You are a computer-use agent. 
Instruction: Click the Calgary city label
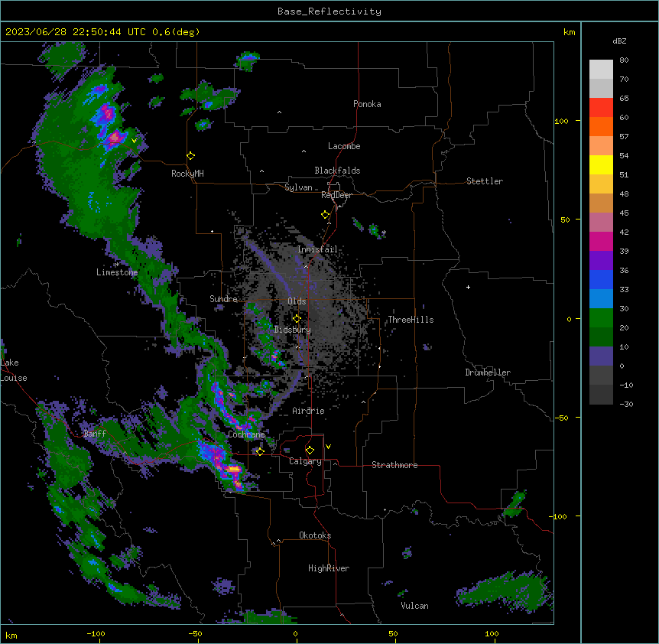click(305, 461)
